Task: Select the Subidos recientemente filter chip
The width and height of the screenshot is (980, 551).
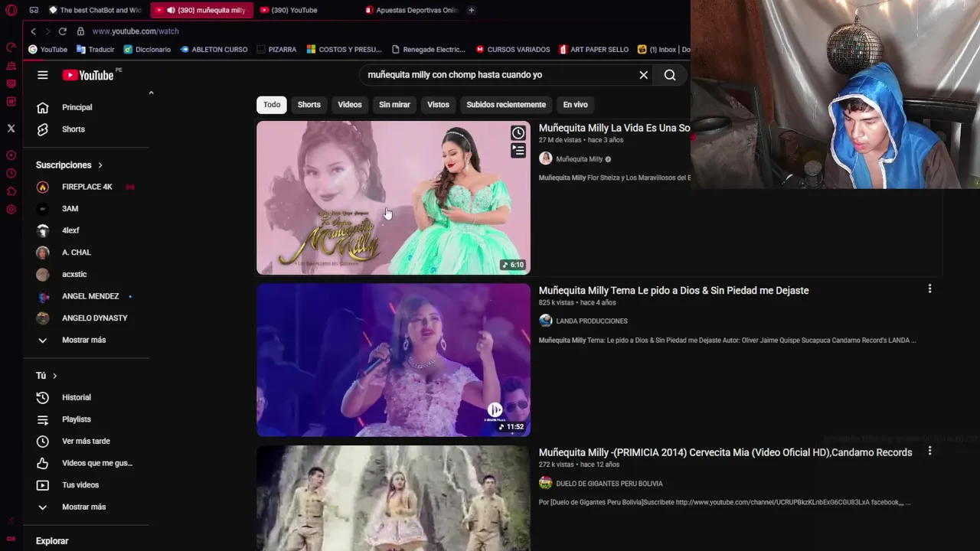Action: point(506,105)
